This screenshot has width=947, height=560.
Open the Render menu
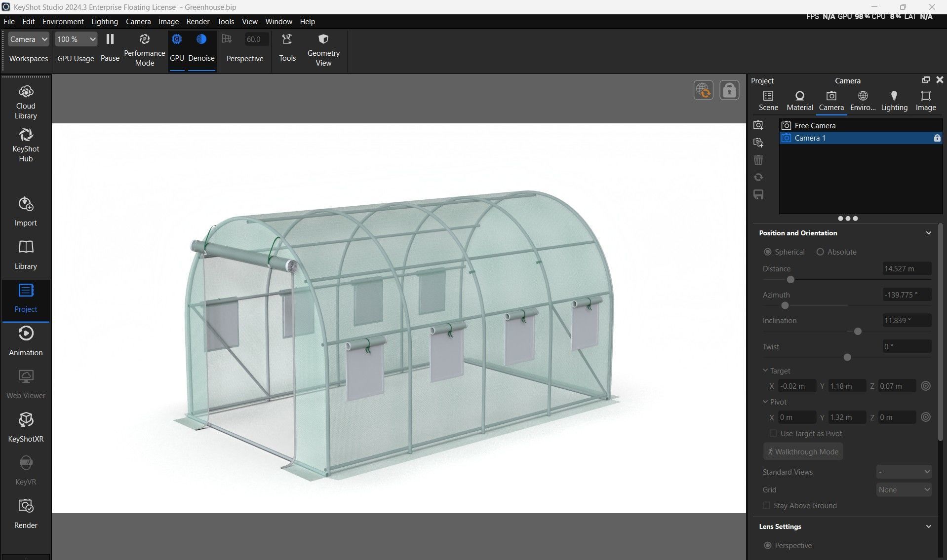click(198, 22)
